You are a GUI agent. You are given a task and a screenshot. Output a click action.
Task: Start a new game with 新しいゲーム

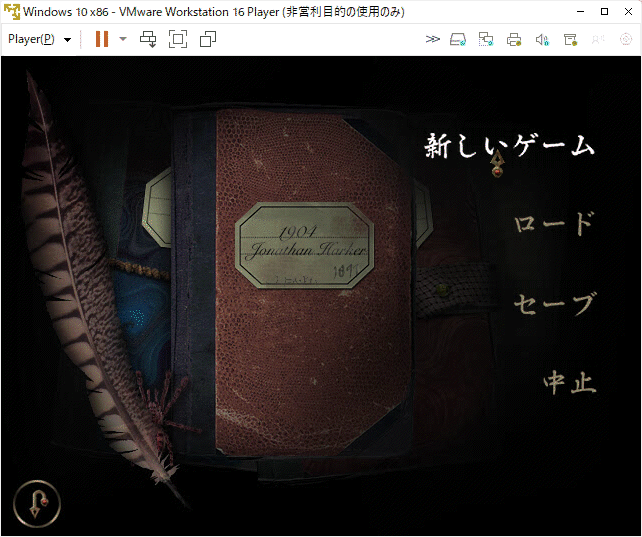point(509,147)
